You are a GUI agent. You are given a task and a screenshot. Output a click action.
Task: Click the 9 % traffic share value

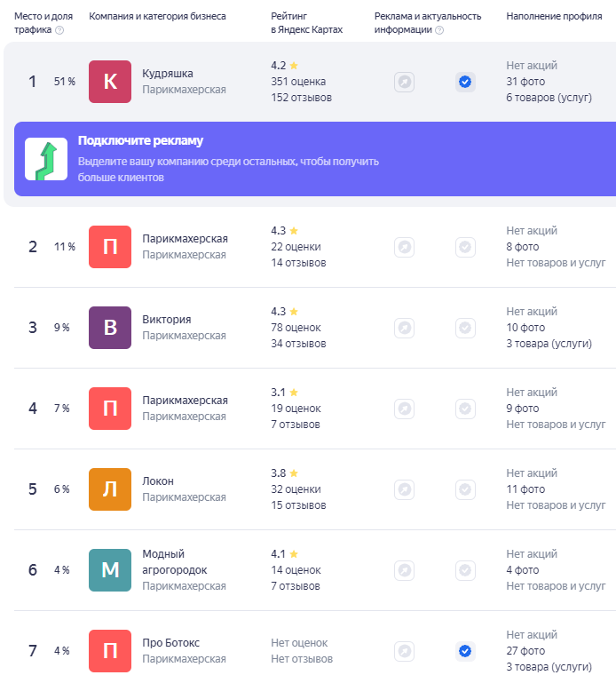[x=62, y=328]
